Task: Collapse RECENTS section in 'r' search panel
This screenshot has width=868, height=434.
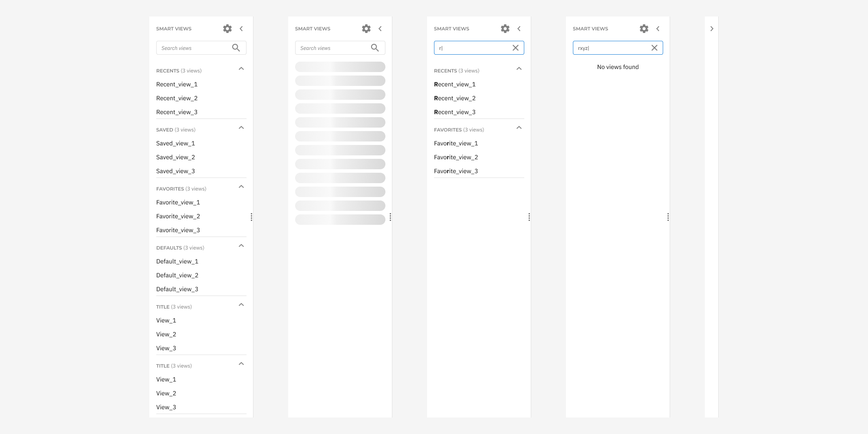Action: (x=519, y=69)
